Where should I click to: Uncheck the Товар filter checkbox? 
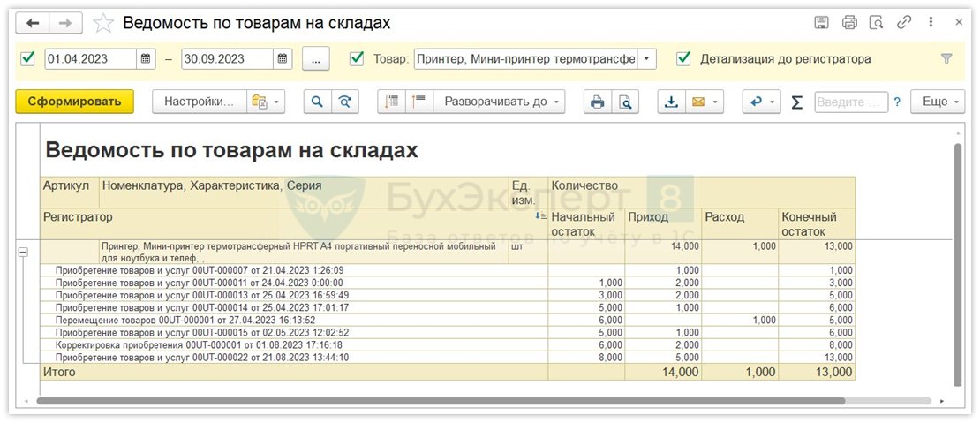pos(357,58)
